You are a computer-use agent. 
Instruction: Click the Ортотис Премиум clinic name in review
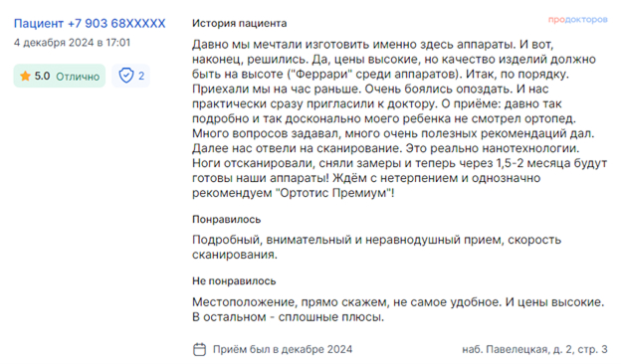(x=333, y=193)
